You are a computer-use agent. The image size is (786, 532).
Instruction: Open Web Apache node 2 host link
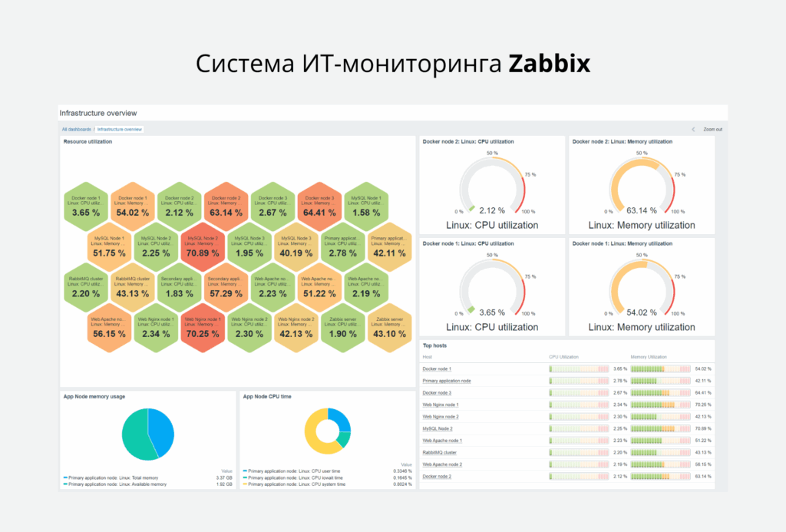click(442, 464)
